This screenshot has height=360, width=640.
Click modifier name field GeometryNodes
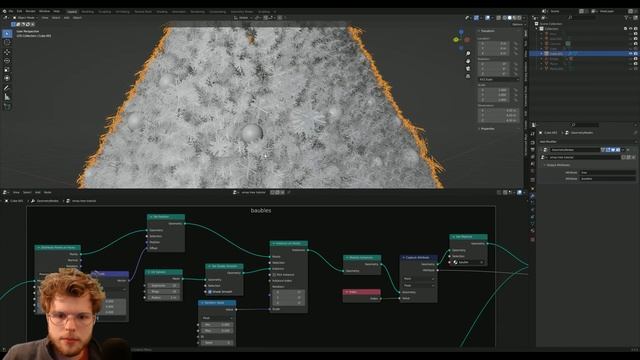point(575,150)
